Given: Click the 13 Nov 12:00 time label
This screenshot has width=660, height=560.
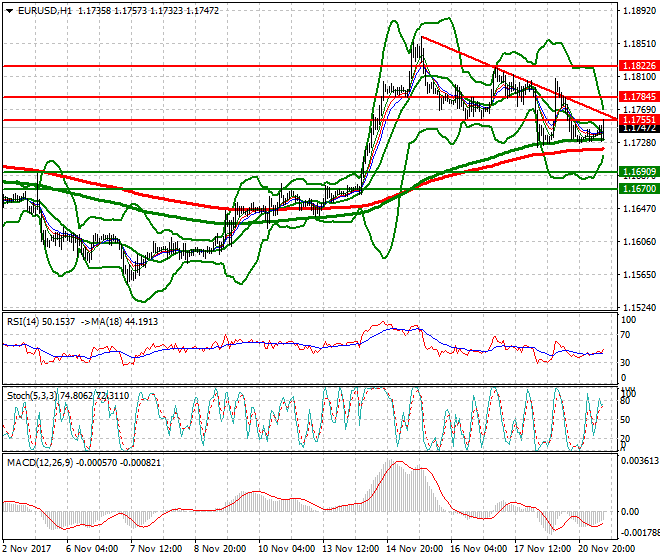Looking at the screenshot, I should coord(351,549).
